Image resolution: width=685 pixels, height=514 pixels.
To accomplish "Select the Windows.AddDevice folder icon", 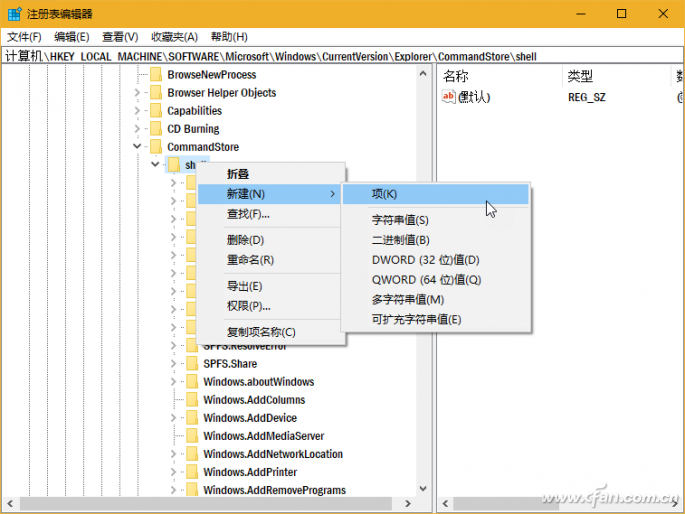I will coord(192,418).
